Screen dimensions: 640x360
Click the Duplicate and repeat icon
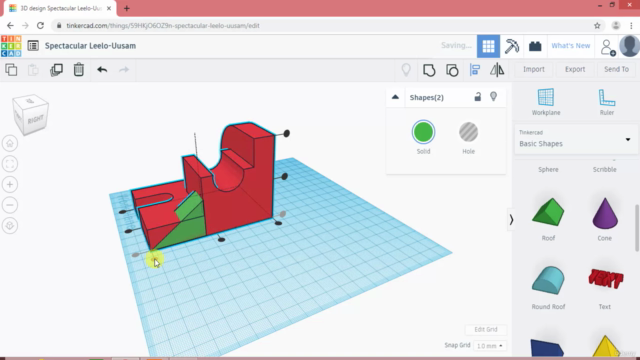(56, 70)
